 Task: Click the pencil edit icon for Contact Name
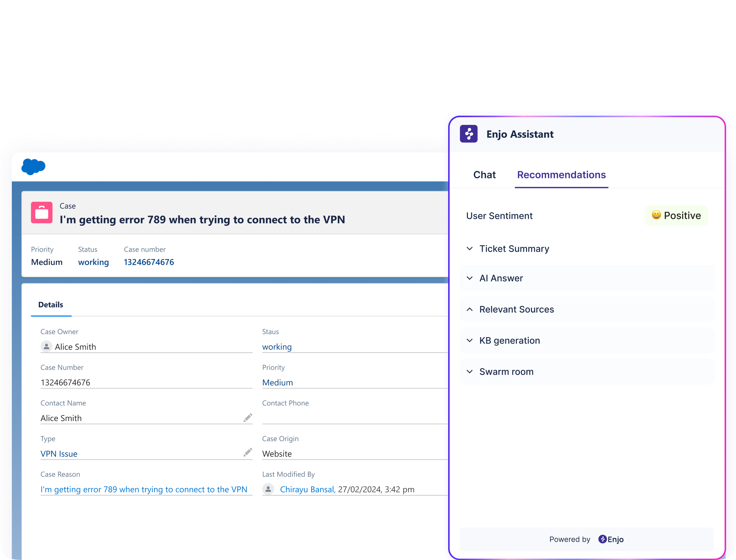(x=247, y=418)
